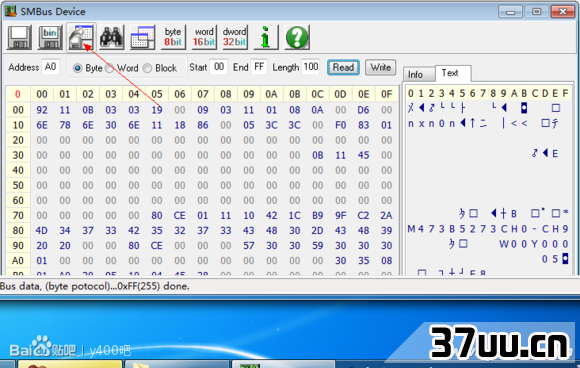The image size is (580, 368).
Task: Click the green information icon
Action: tap(265, 37)
